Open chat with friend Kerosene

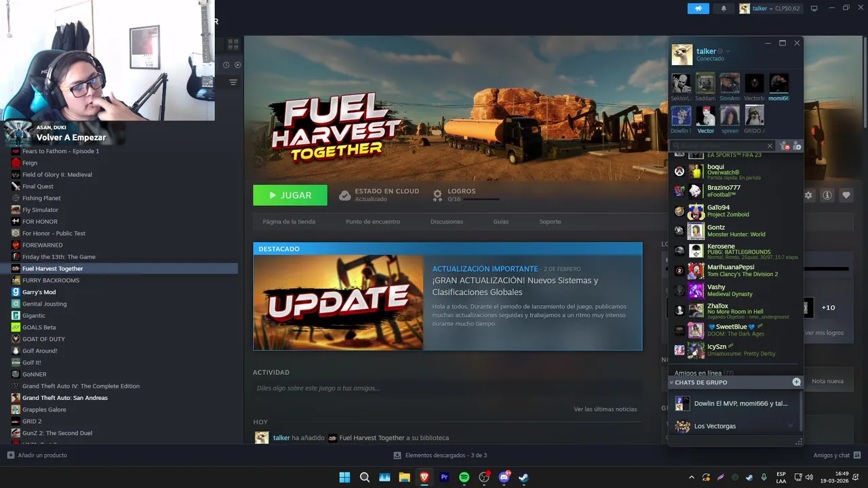(x=736, y=251)
